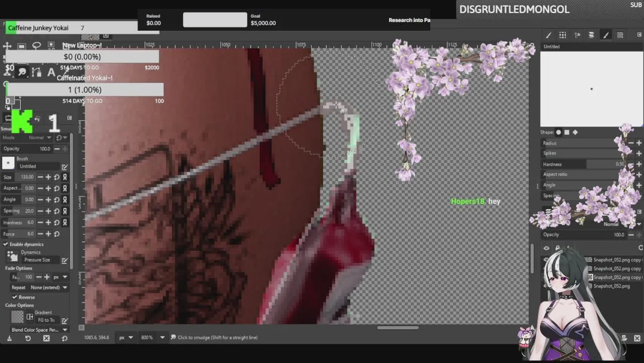Open the Undo History tab
This screenshot has height=363, width=644.
pos(37,118)
